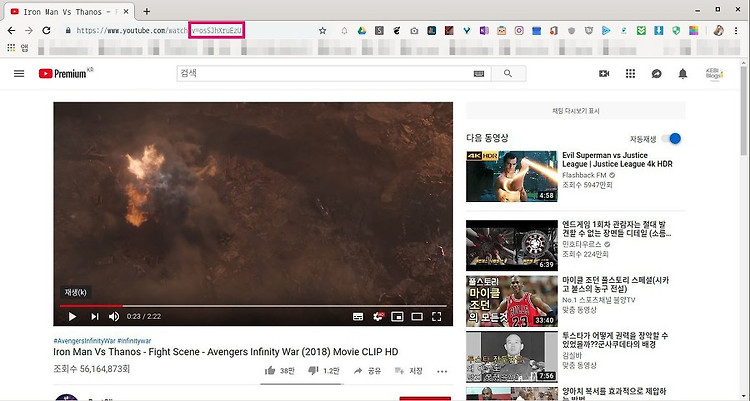Go back to previous page
Viewport: 750px width, 401px height.
[x=11, y=31]
